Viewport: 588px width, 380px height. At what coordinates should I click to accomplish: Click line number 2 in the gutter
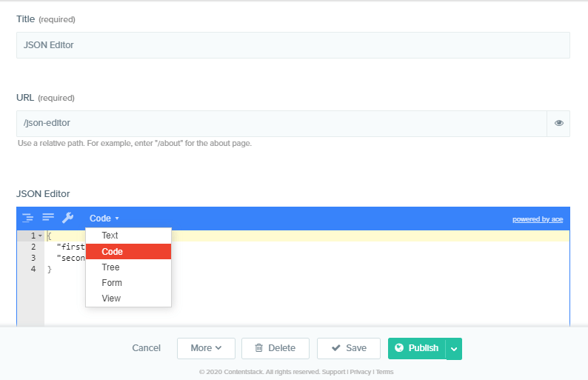[33, 247]
